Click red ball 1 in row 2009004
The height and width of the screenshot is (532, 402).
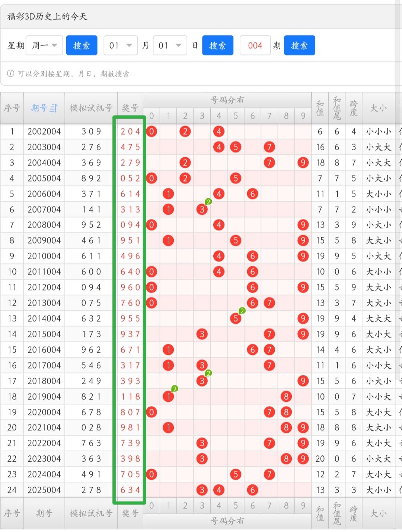(168, 240)
